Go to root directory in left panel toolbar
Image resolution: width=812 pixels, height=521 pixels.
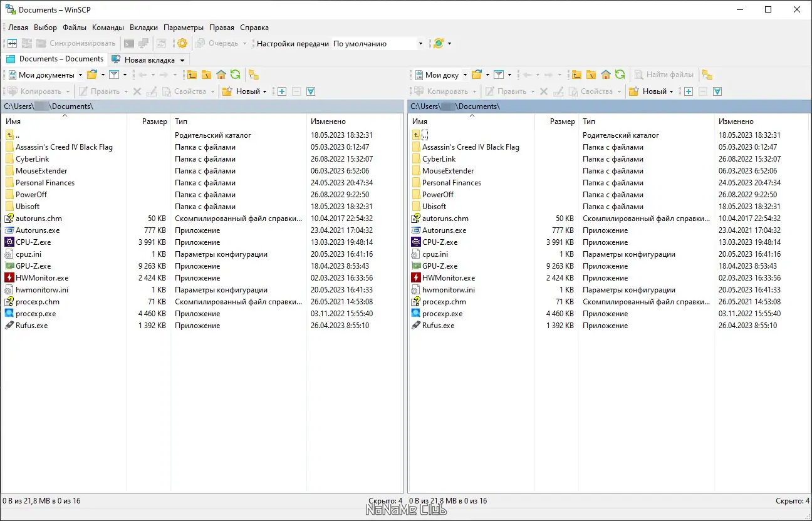[x=206, y=75]
